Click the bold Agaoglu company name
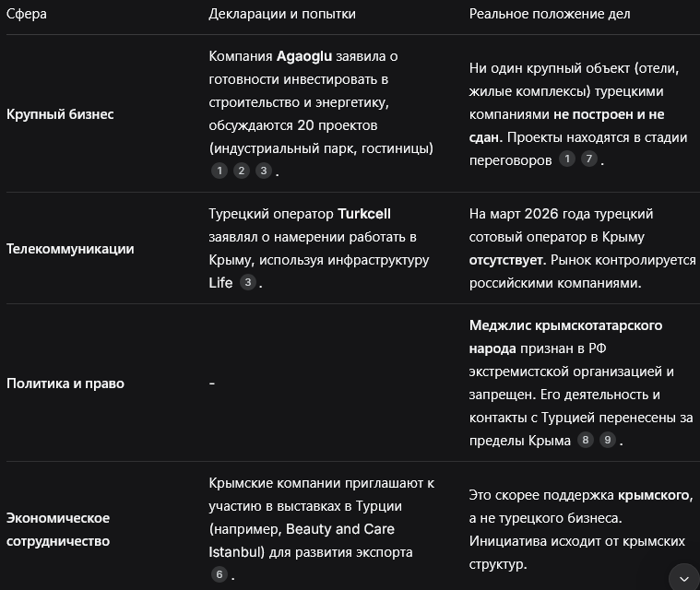Image resolution: width=700 pixels, height=590 pixels. [304, 56]
